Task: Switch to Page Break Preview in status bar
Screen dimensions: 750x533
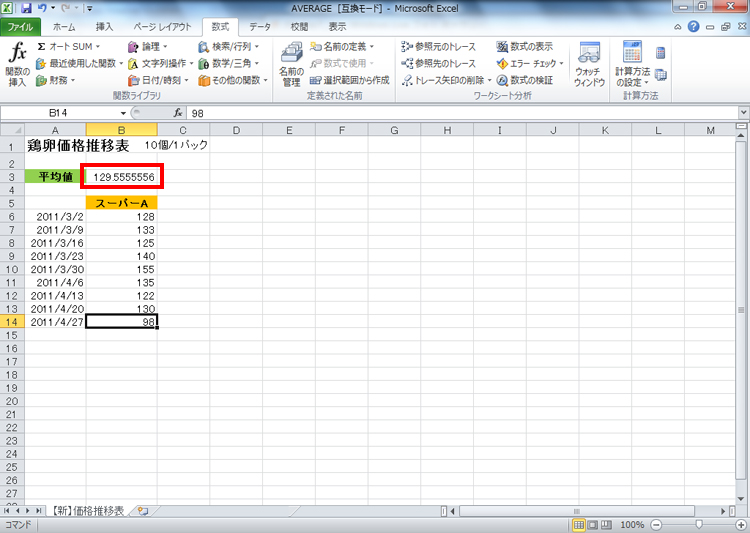Action: coord(607,525)
